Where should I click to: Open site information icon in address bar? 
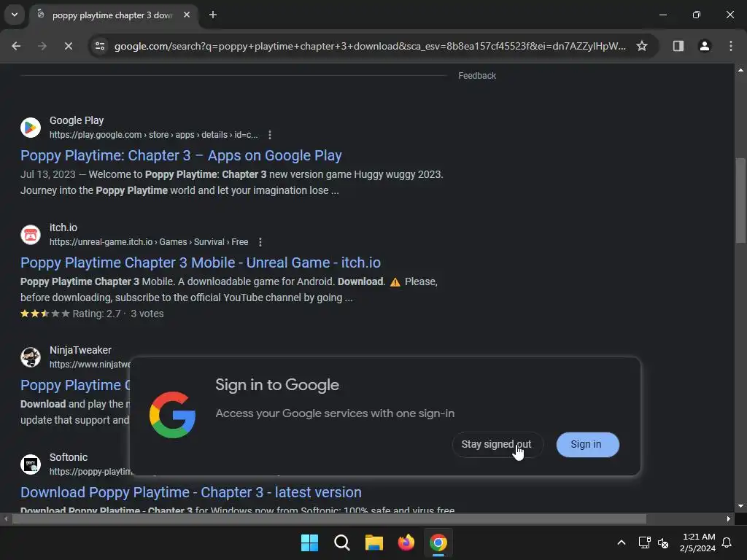click(100, 46)
